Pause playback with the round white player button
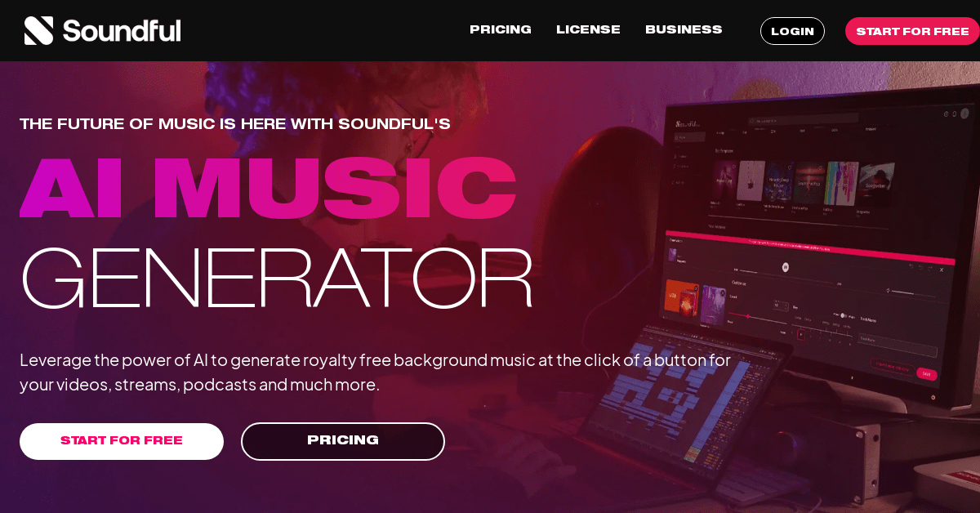 click(x=786, y=266)
